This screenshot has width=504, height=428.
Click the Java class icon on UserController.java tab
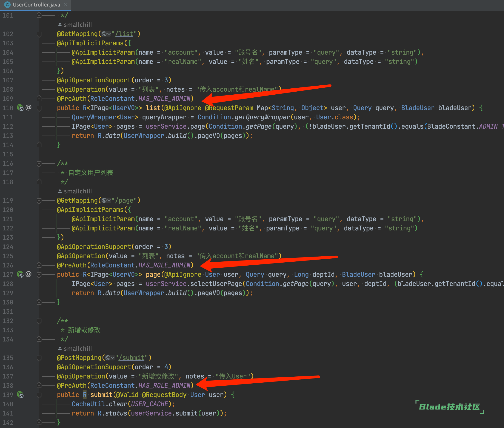point(8,5)
